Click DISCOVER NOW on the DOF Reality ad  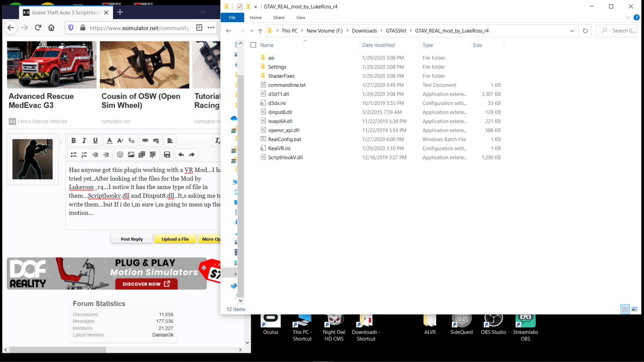click(x=147, y=284)
